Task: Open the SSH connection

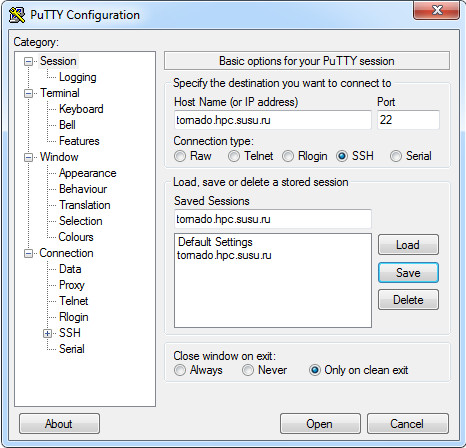Action: pyautogui.click(x=320, y=424)
